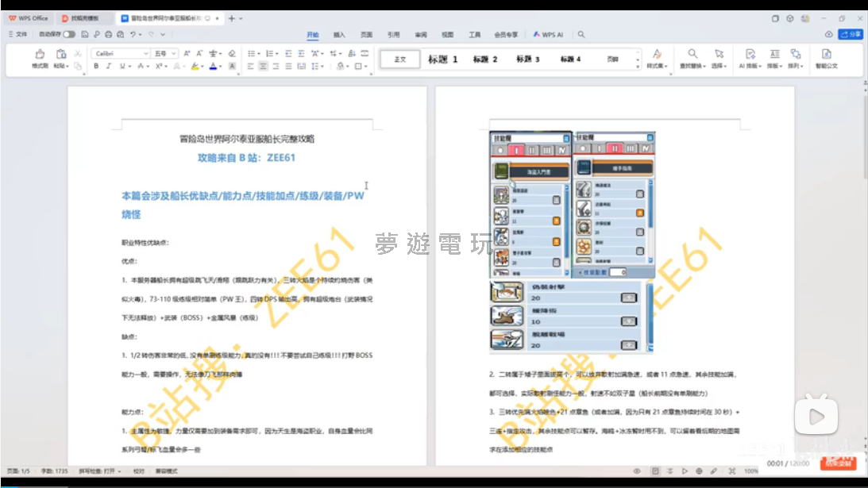This screenshot has height=488, width=868.
Task: Click the font color red A swatch
Action: tap(213, 67)
